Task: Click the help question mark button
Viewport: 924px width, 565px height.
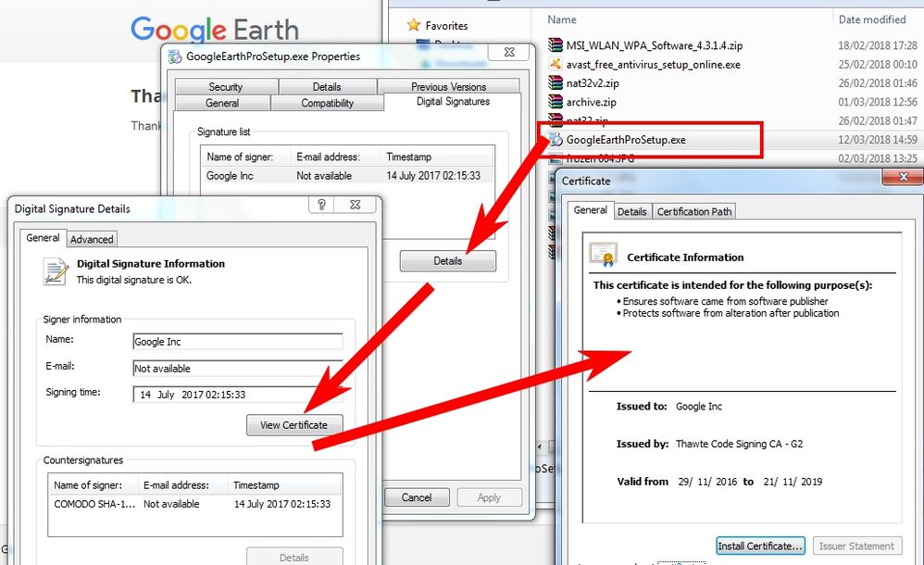Action: 321,206
